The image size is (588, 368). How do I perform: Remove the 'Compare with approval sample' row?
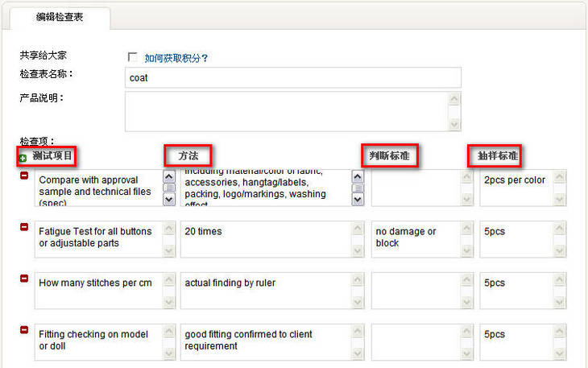coord(24,176)
